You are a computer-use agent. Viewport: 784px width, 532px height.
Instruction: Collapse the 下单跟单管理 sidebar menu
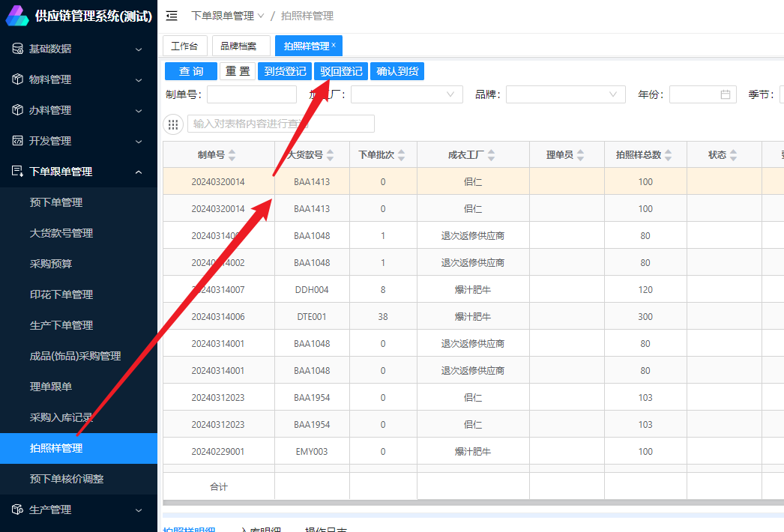coord(139,172)
